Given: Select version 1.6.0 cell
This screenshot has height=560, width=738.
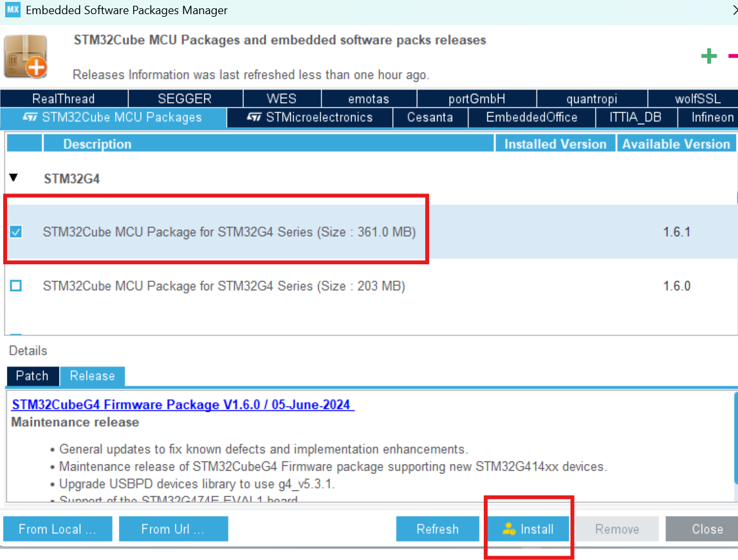Looking at the screenshot, I should (676, 286).
